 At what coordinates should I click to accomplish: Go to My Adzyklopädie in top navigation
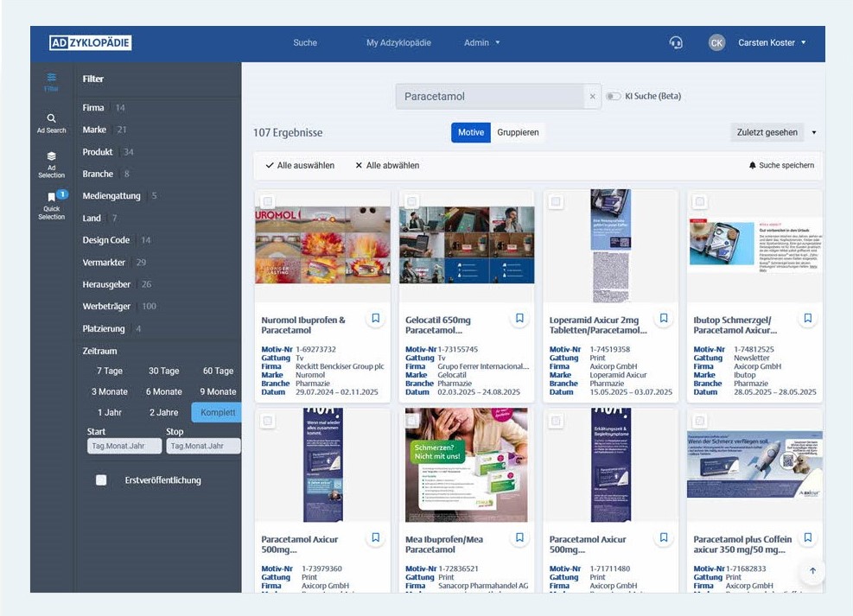click(398, 43)
